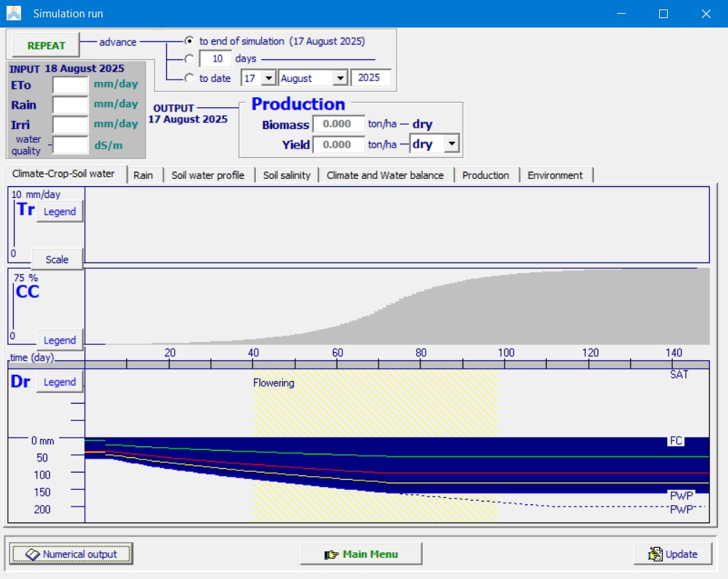
Task: Open the Legend for canopy cover CC
Action: point(59,340)
